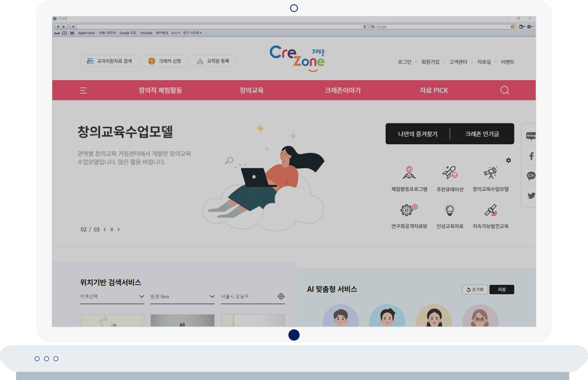Click the 서울시 강남구 location input field
Image resolution: width=588 pixels, height=380 pixels.
[247, 296]
